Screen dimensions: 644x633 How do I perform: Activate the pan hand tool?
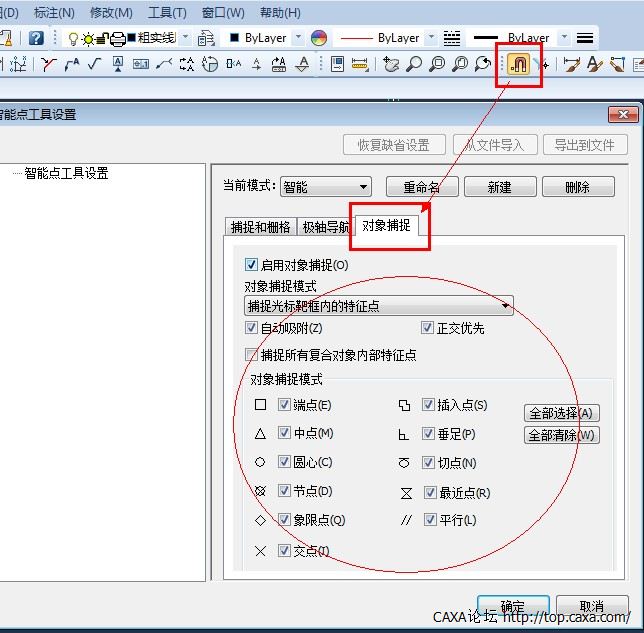pos(391,64)
